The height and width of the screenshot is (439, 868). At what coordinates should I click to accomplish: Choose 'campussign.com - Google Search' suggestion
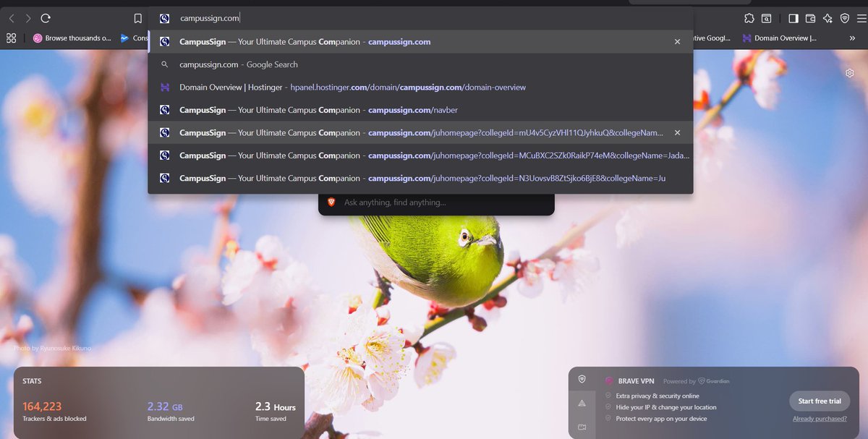[420, 64]
